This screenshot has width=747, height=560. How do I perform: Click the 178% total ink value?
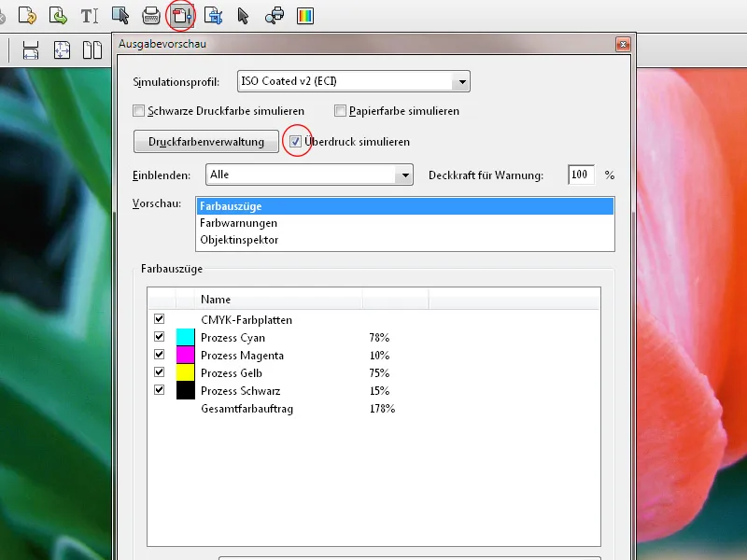382,409
